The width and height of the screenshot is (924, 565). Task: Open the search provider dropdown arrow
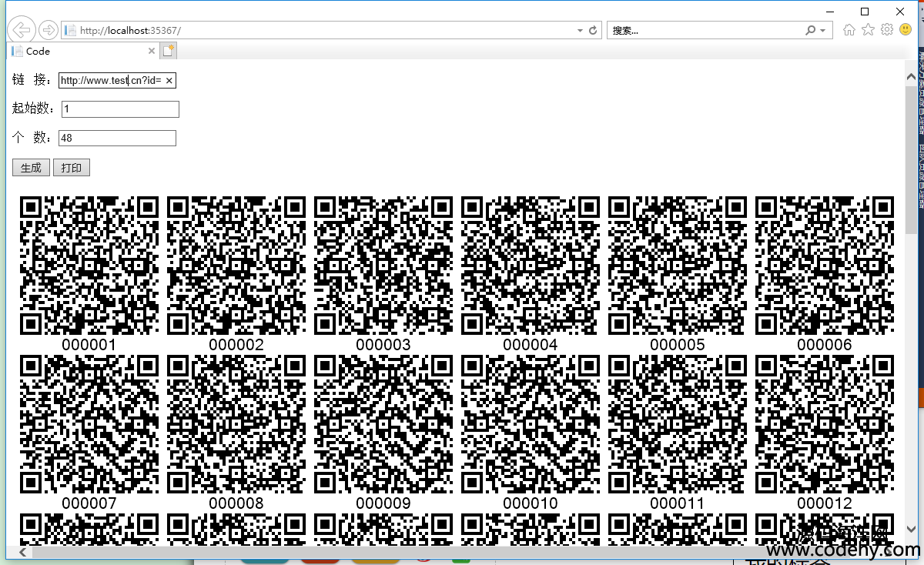coord(822,31)
